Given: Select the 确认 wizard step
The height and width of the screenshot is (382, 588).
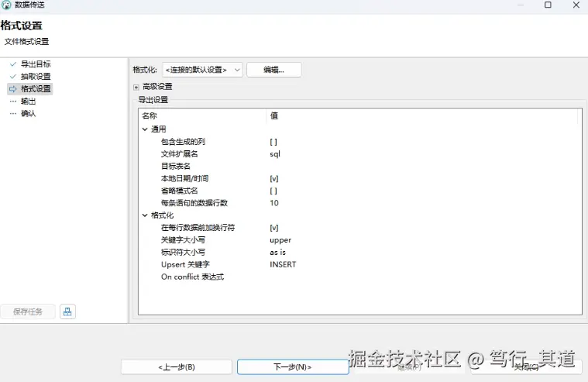Looking at the screenshot, I should click(x=28, y=114).
